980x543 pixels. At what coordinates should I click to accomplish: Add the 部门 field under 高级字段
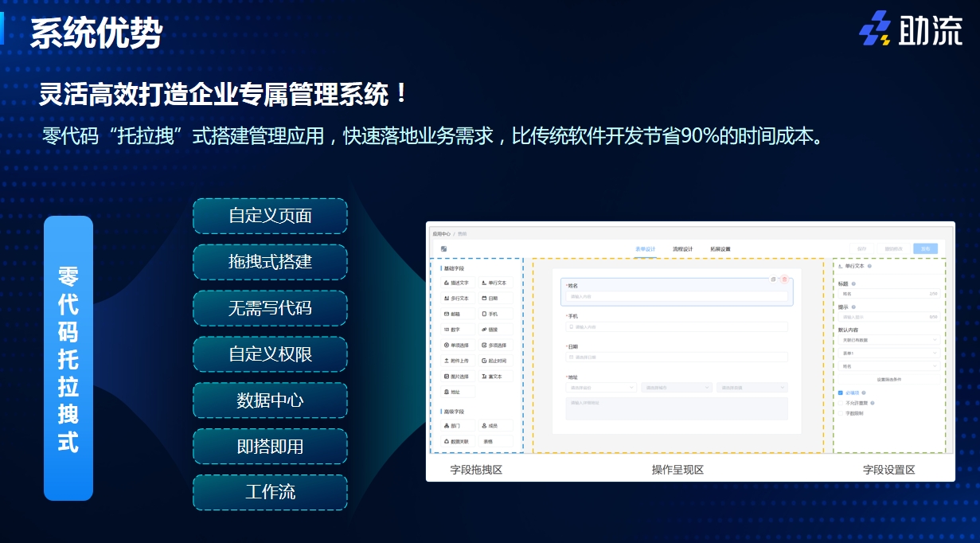[455, 425]
